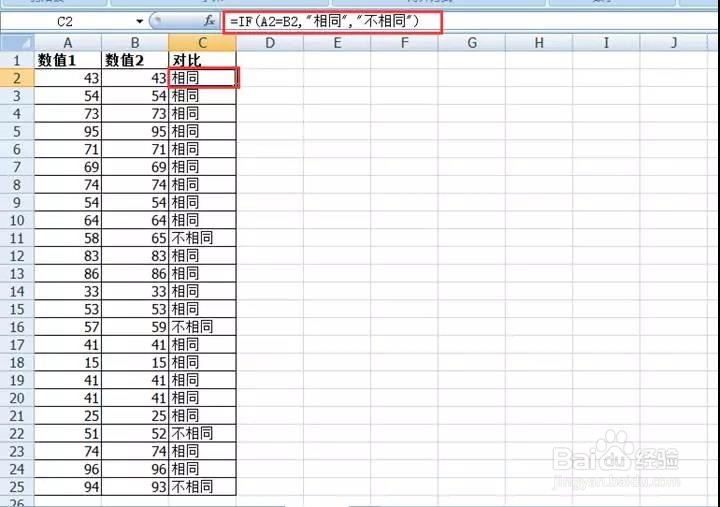Click cell A15 containing 53

click(68, 309)
